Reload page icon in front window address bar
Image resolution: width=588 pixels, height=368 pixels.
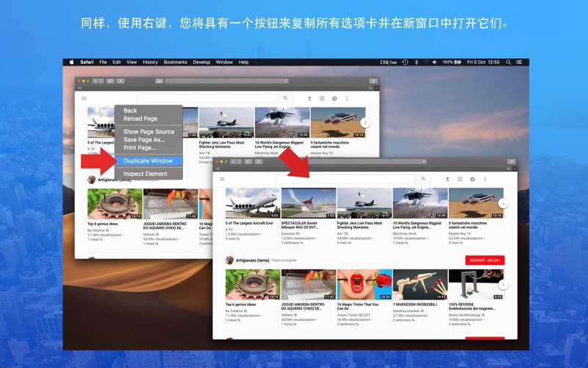tap(424, 161)
